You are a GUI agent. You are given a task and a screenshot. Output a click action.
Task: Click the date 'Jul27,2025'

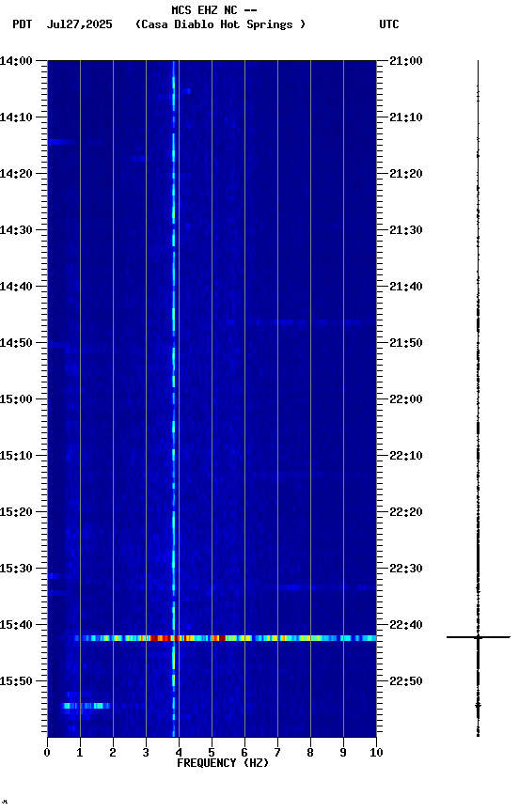[x=79, y=24]
